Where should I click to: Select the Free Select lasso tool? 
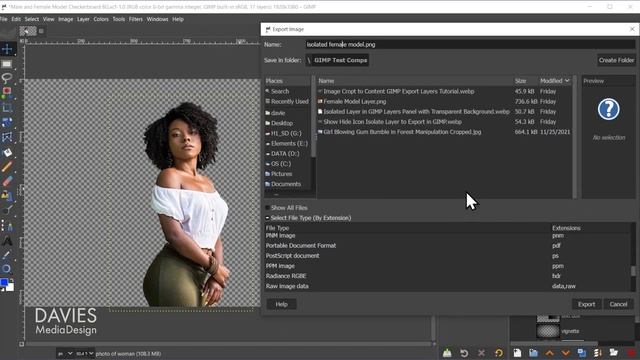(7, 78)
